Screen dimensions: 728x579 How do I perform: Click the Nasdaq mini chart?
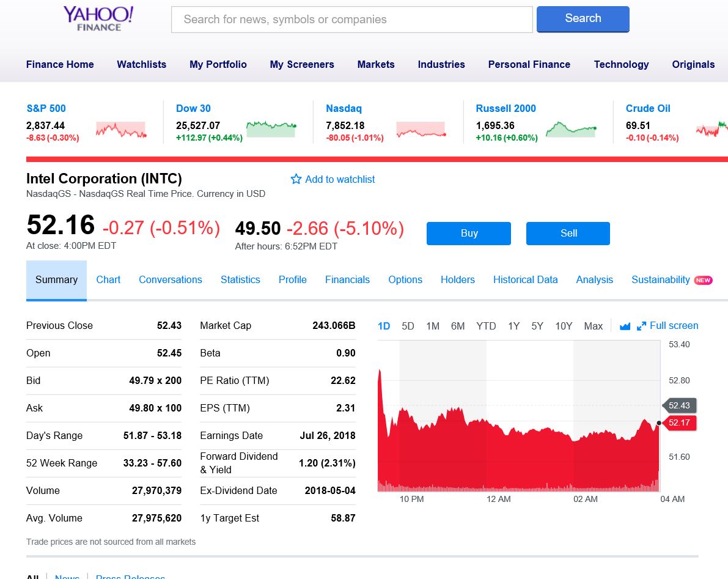421,130
